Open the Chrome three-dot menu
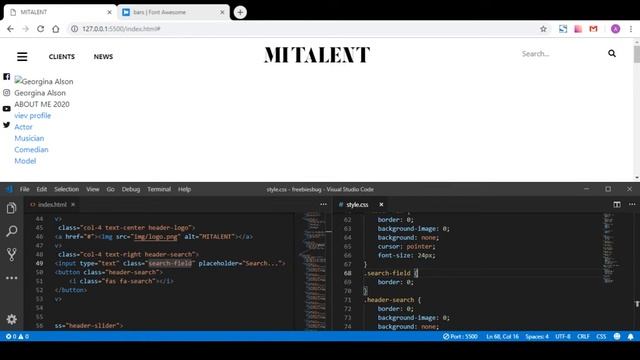640x360 pixels. click(631, 29)
